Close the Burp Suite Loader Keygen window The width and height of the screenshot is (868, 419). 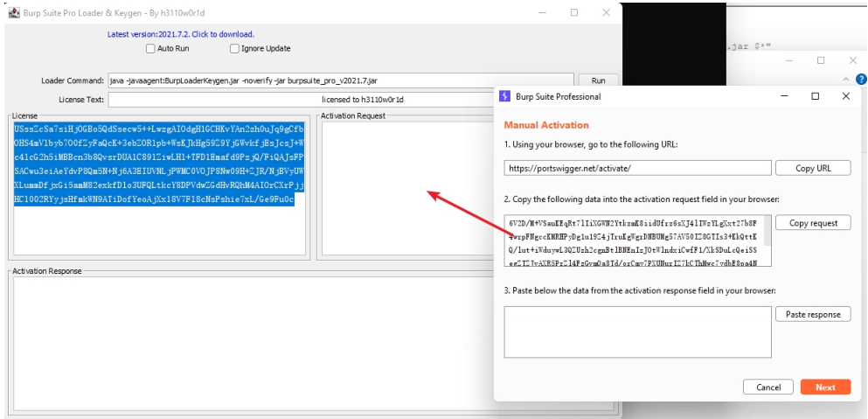[606, 12]
